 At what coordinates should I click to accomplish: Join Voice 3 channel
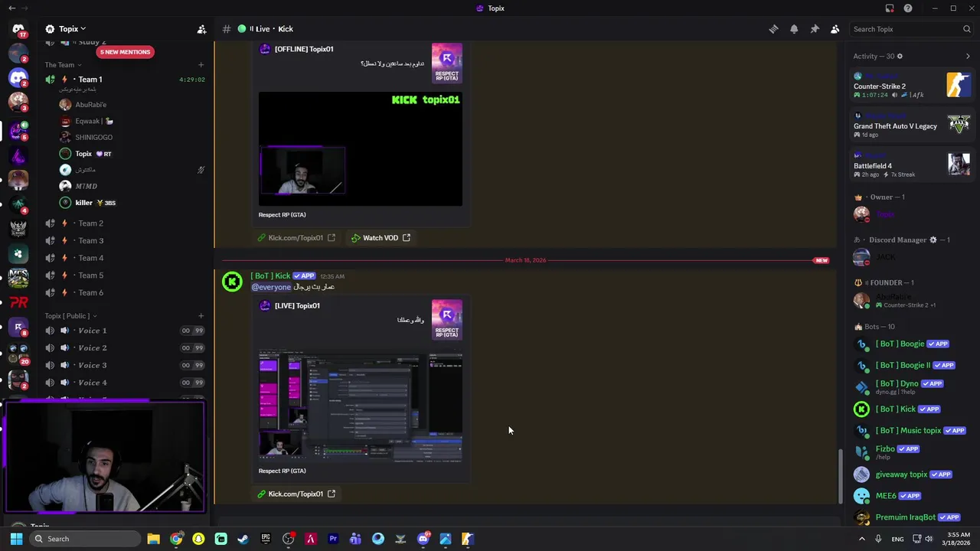pyautogui.click(x=125, y=365)
